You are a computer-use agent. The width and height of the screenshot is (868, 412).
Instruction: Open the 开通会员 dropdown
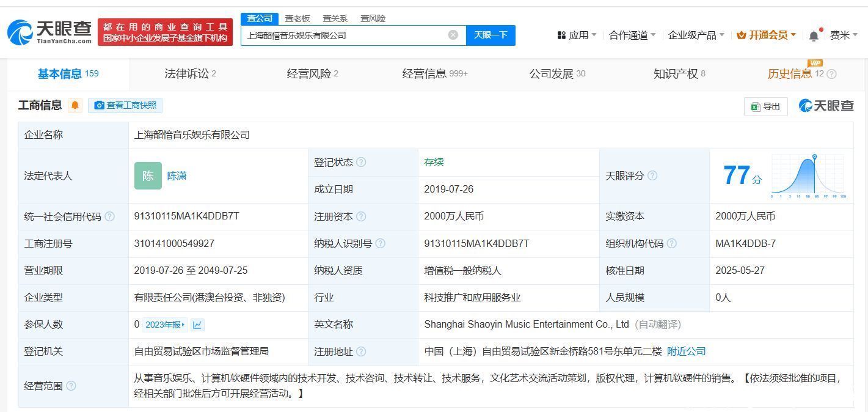coord(766,35)
